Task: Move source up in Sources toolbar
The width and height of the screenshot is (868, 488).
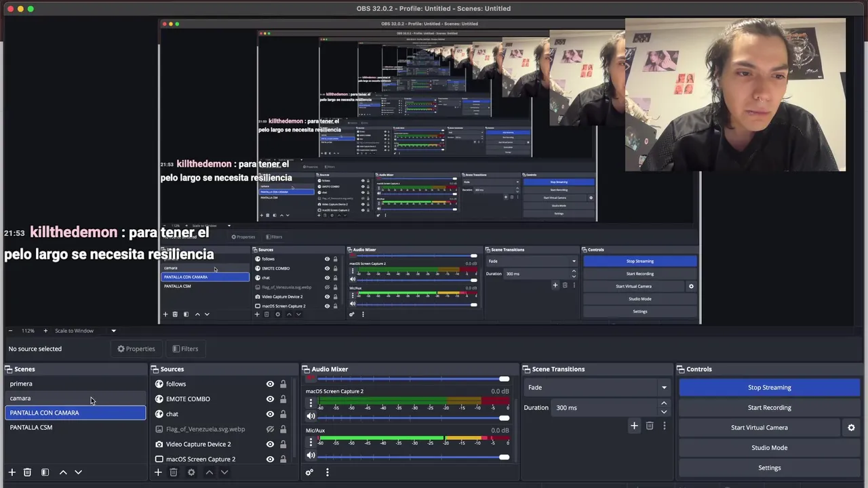Action: pyautogui.click(x=209, y=472)
